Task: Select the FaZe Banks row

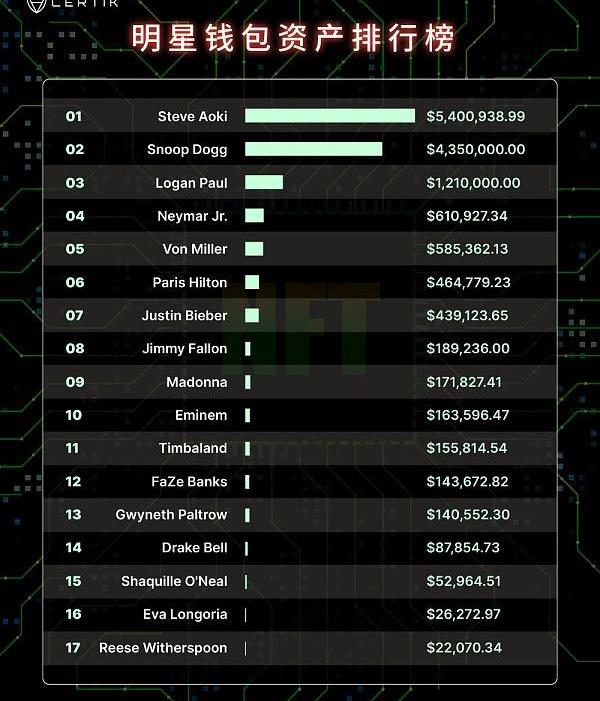Action: click(300, 481)
